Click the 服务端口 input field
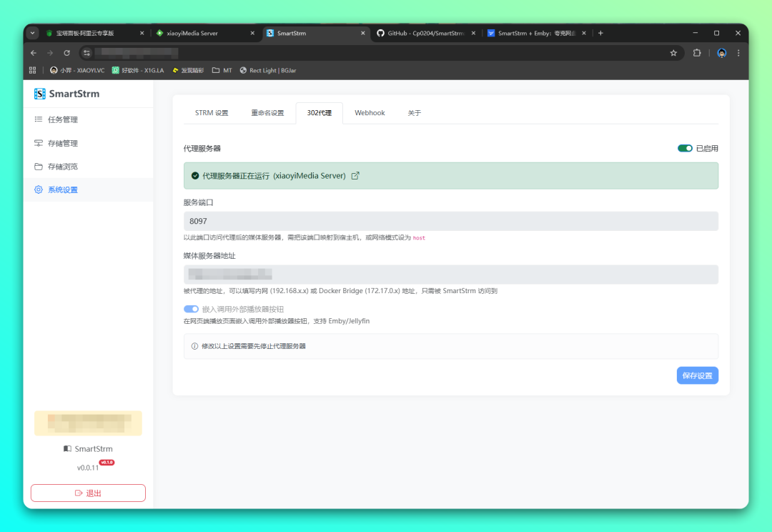The width and height of the screenshot is (772, 532). pyautogui.click(x=450, y=221)
